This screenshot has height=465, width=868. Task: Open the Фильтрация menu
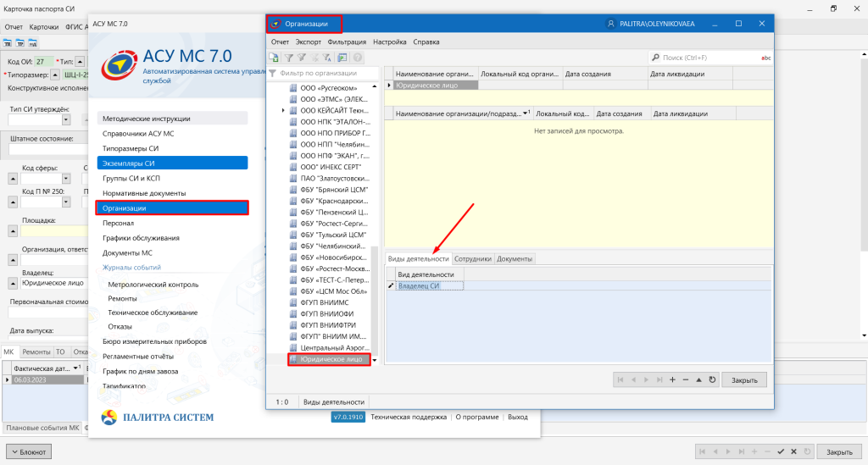pyautogui.click(x=347, y=42)
